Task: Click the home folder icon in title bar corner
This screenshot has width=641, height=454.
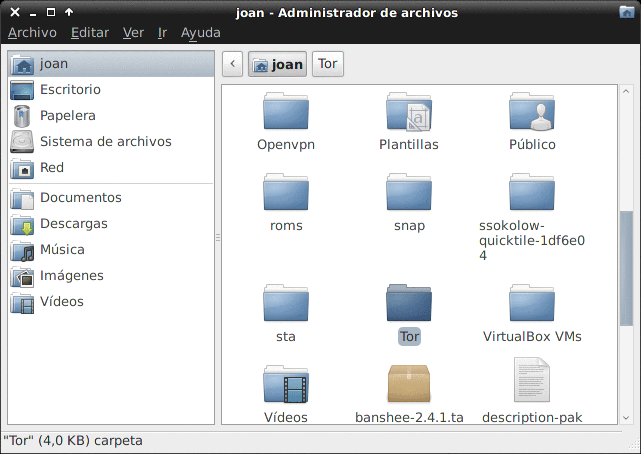Action: click(x=627, y=12)
